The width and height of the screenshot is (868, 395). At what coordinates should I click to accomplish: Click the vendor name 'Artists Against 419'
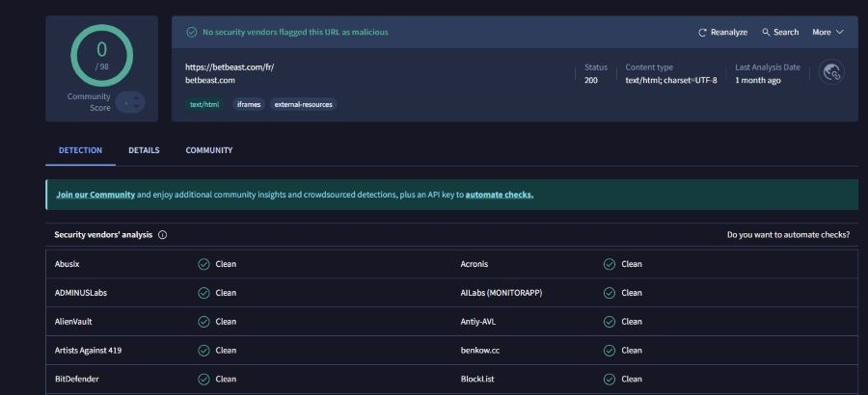88,350
